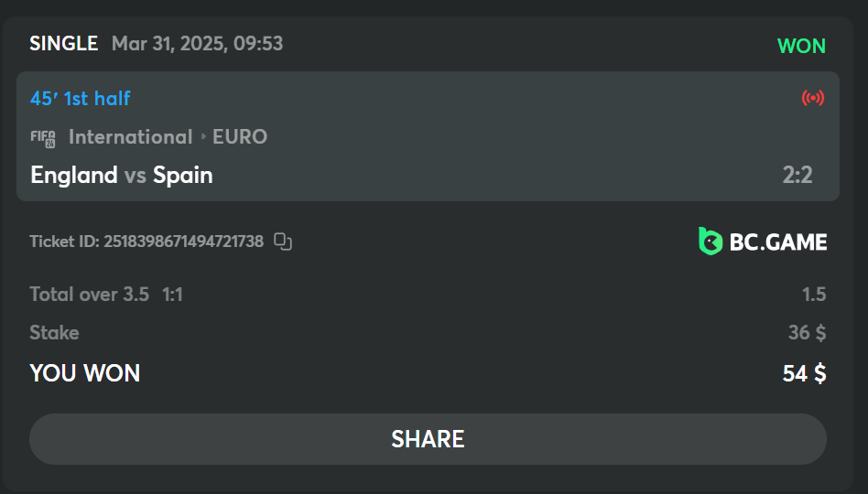This screenshot has height=494, width=868.
Task: Click the SINGLE bet type label
Action: [63, 43]
